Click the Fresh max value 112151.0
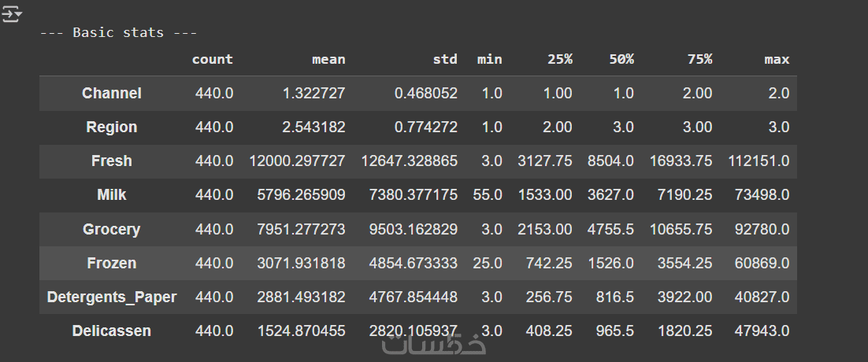Image resolution: width=868 pixels, height=362 pixels. click(759, 161)
